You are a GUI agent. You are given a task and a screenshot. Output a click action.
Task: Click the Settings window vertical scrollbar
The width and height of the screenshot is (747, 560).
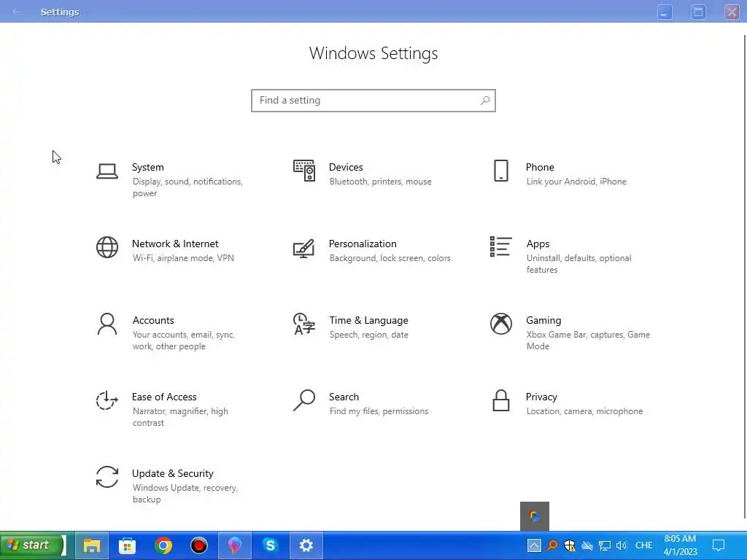(745, 276)
